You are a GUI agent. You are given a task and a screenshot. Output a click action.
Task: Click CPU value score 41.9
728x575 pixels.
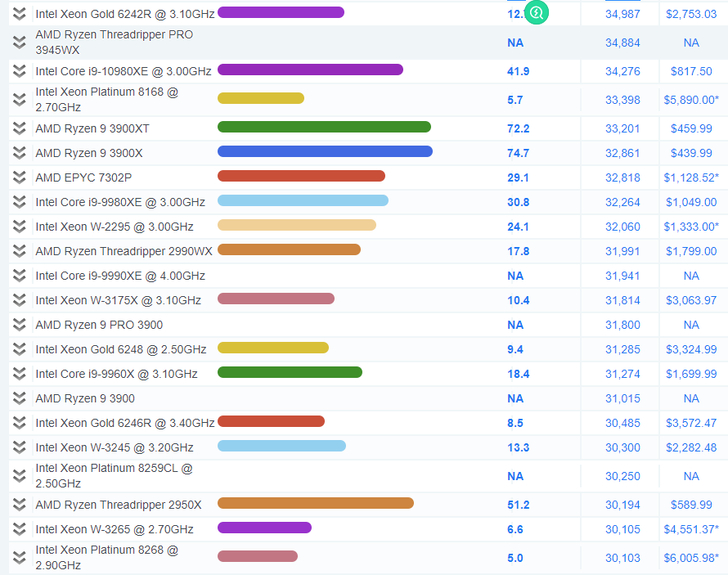click(518, 71)
